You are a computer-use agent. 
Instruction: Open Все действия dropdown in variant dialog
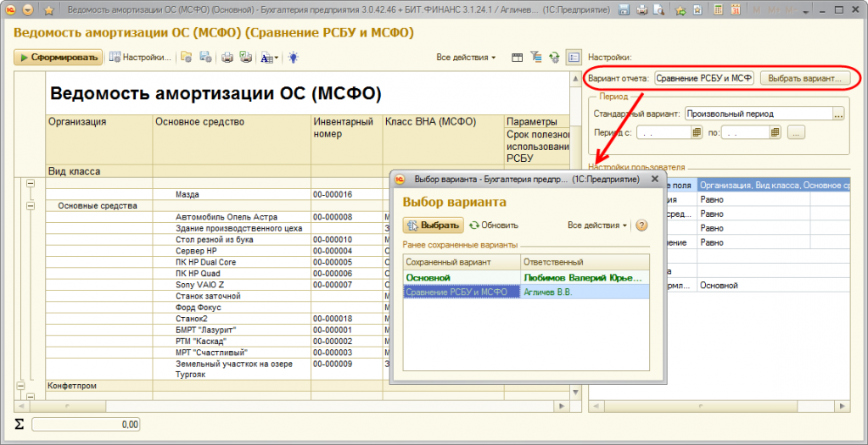tap(597, 225)
